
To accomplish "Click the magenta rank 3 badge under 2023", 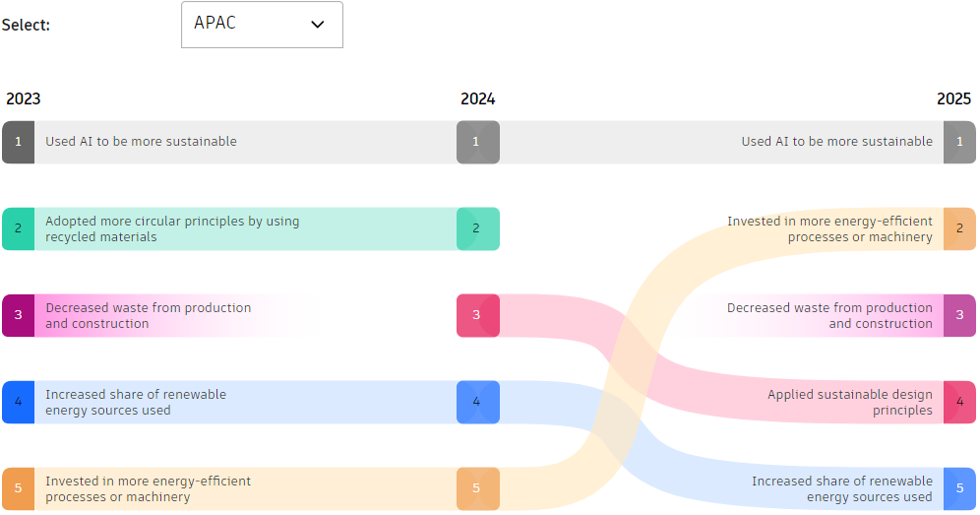I will pyautogui.click(x=18, y=315).
